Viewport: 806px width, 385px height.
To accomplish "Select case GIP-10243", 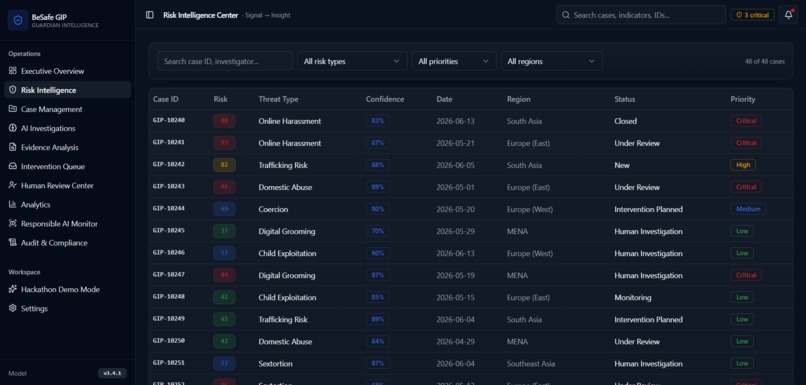I will pos(169,187).
